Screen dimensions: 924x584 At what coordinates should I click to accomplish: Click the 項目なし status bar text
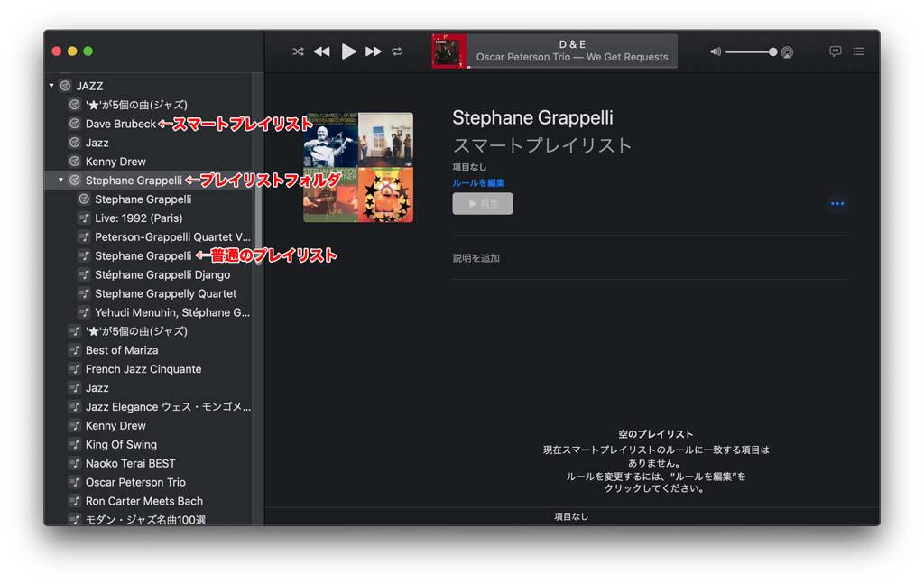pos(571,516)
